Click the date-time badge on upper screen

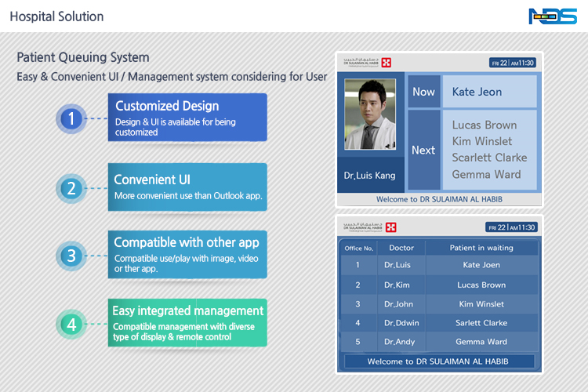pyautogui.click(x=513, y=63)
